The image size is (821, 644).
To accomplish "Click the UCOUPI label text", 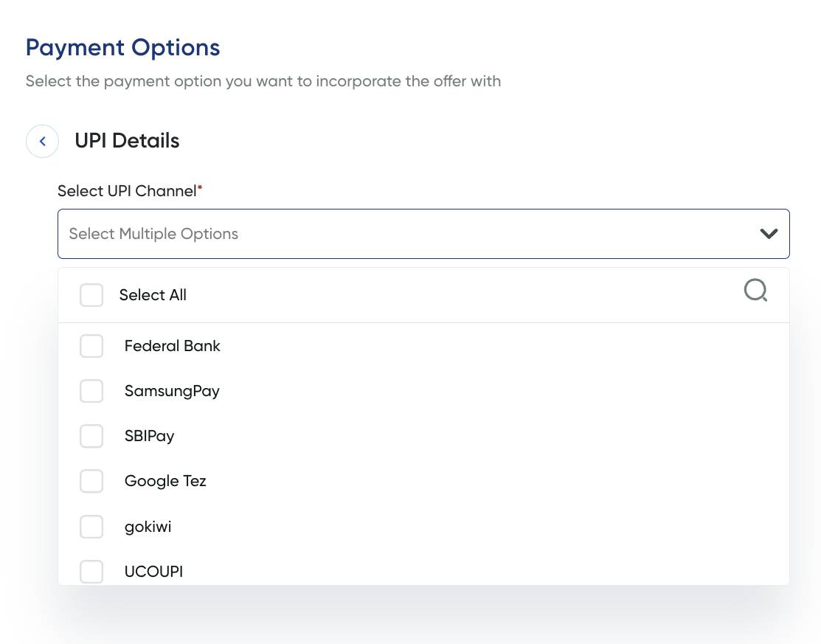I will point(154,572).
